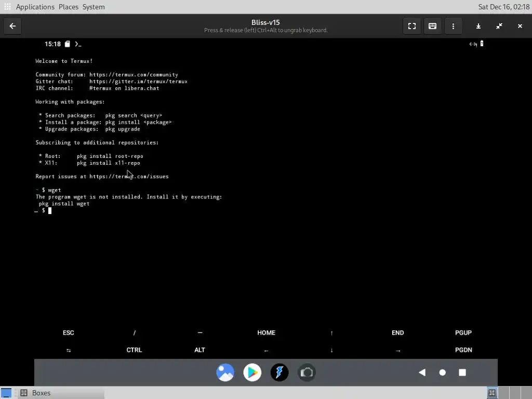Tap the down arrow extra key
Image resolution: width=532 pixels, height=399 pixels.
click(x=332, y=351)
